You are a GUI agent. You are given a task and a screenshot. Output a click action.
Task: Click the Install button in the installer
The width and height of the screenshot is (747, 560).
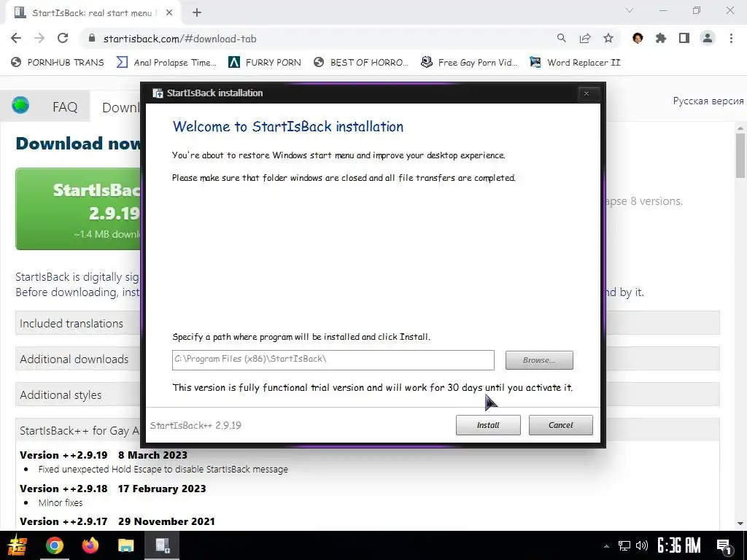pyautogui.click(x=488, y=425)
